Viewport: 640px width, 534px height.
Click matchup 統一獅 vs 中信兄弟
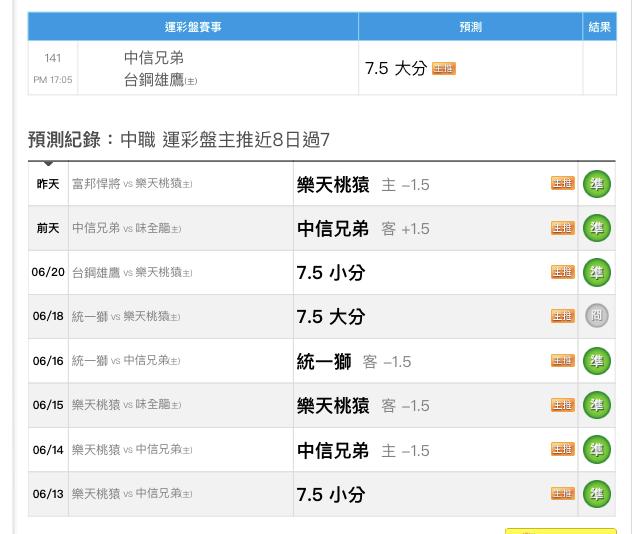click(126, 360)
